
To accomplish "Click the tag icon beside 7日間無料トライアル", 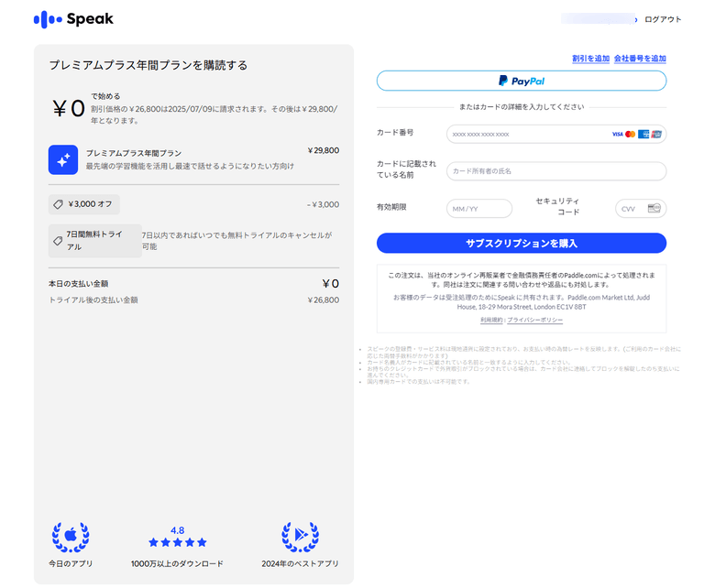I will (x=58, y=241).
